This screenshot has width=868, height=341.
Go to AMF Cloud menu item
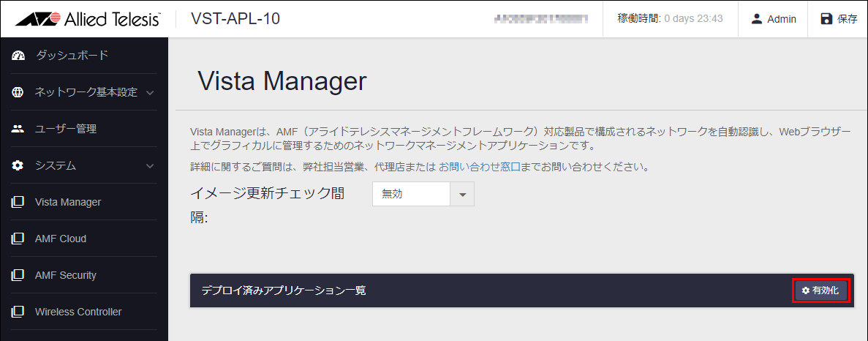[61, 239]
